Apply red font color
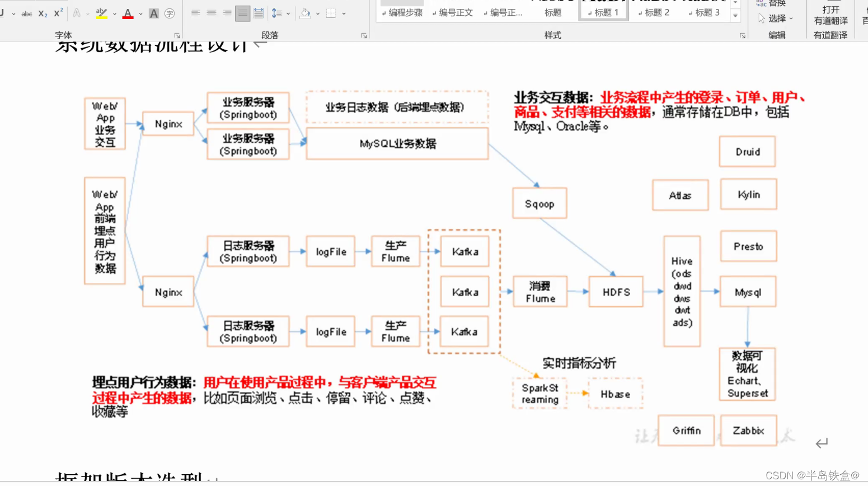The width and height of the screenshot is (868, 486). [x=128, y=13]
